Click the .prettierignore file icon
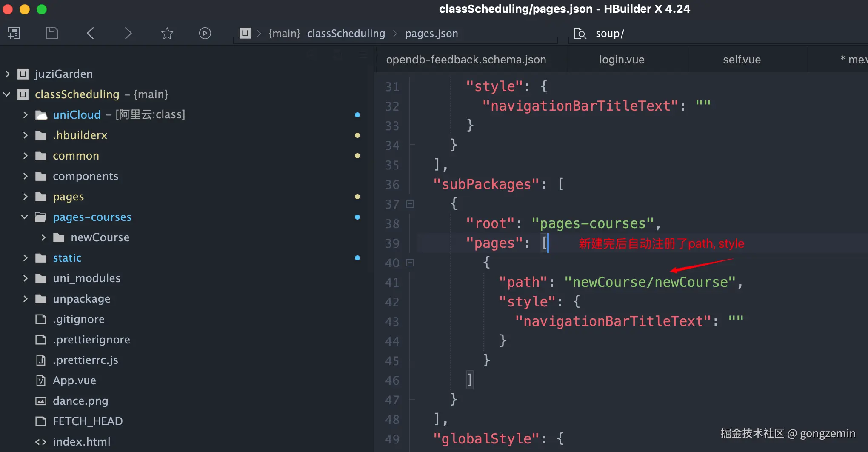 coord(41,340)
